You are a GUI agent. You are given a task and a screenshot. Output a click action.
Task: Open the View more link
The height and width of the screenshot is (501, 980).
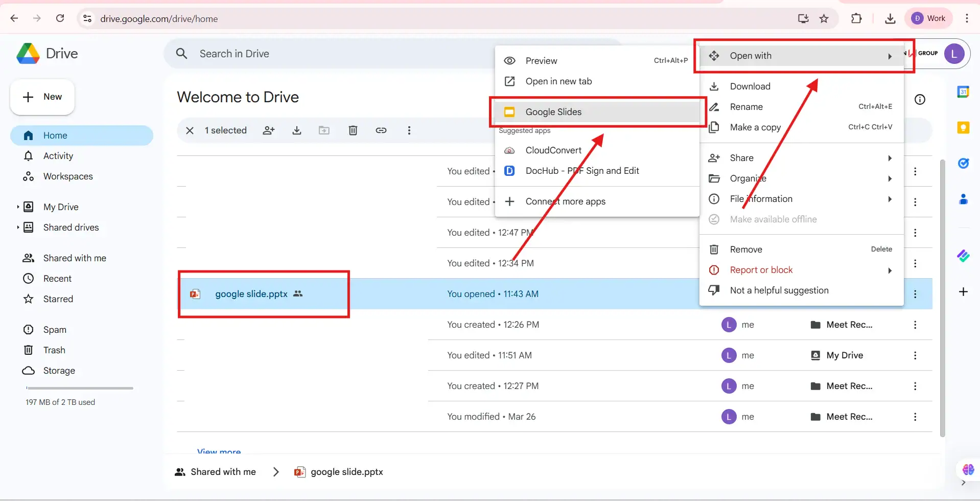[x=219, y=450]
